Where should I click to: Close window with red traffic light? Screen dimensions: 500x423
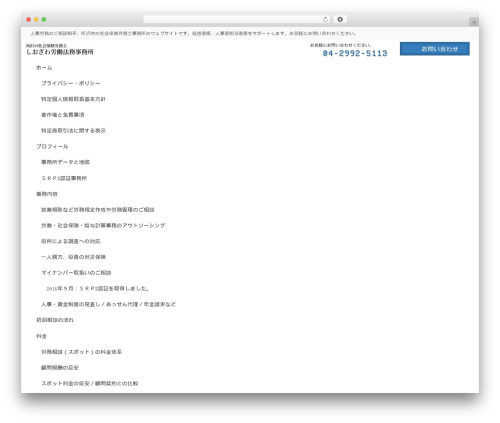(29, 20)
